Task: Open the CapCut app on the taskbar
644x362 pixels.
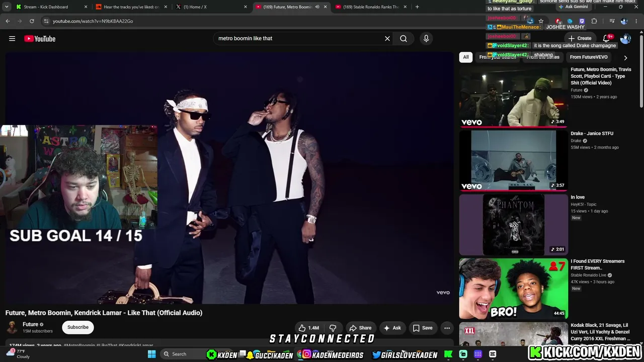Action: coord(493,354)
